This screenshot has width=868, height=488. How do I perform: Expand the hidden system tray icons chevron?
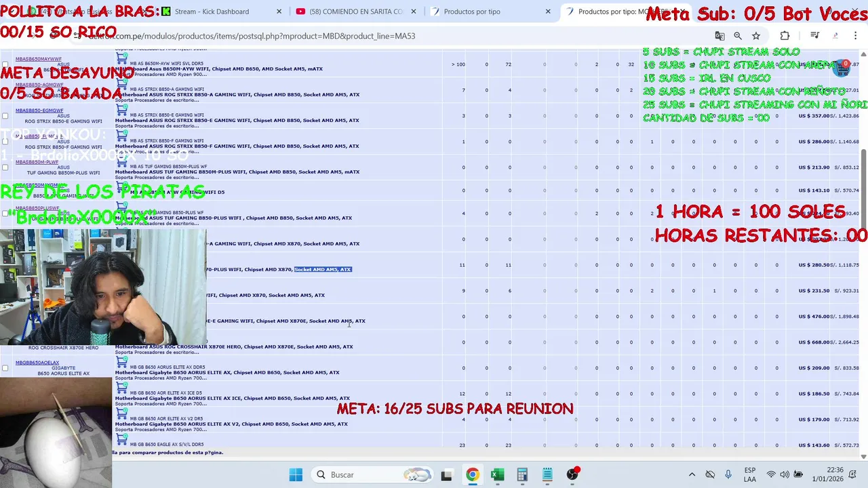692,474
